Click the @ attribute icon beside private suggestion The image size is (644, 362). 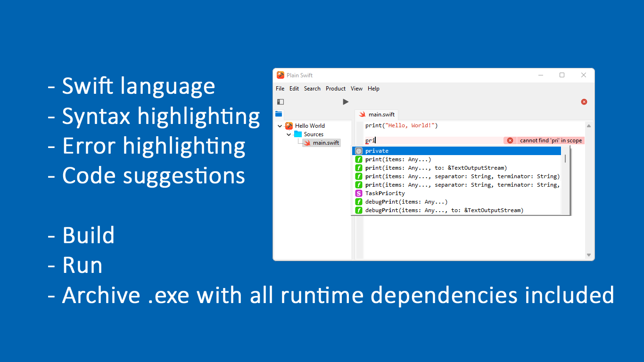[x=358, y=150]
